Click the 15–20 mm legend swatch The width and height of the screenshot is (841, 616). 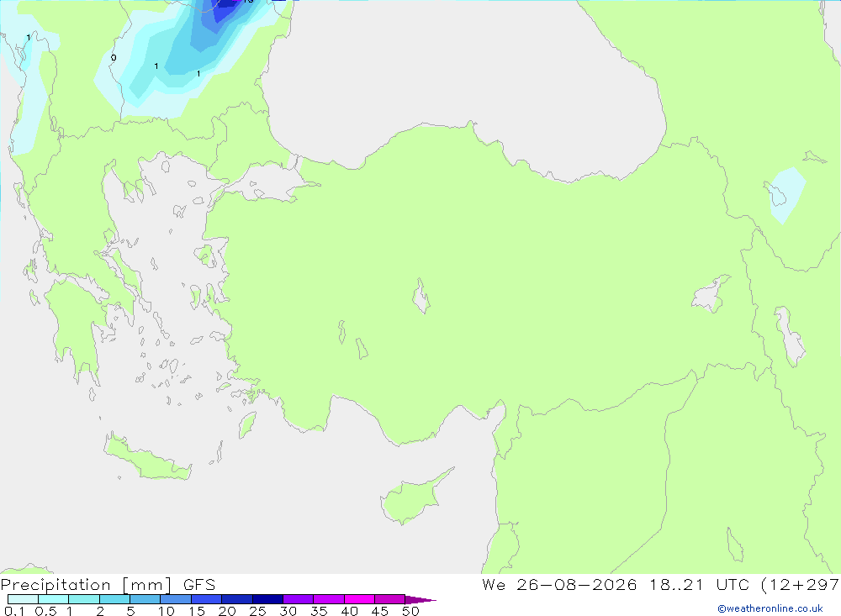point(206,599)
